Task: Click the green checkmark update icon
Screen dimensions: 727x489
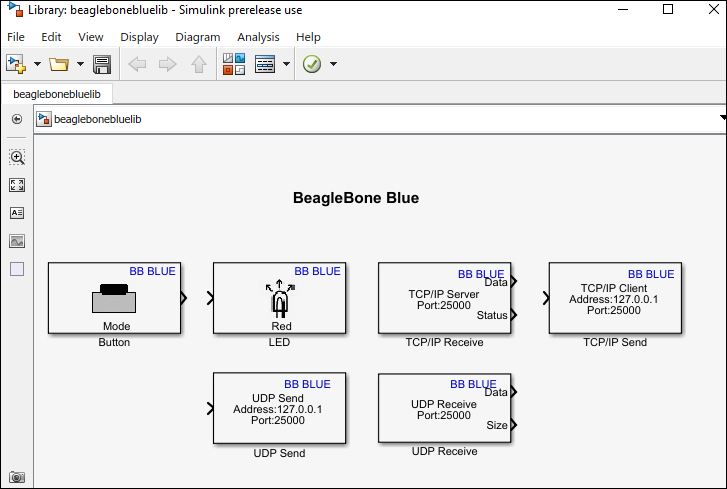Action: [312, 64]
